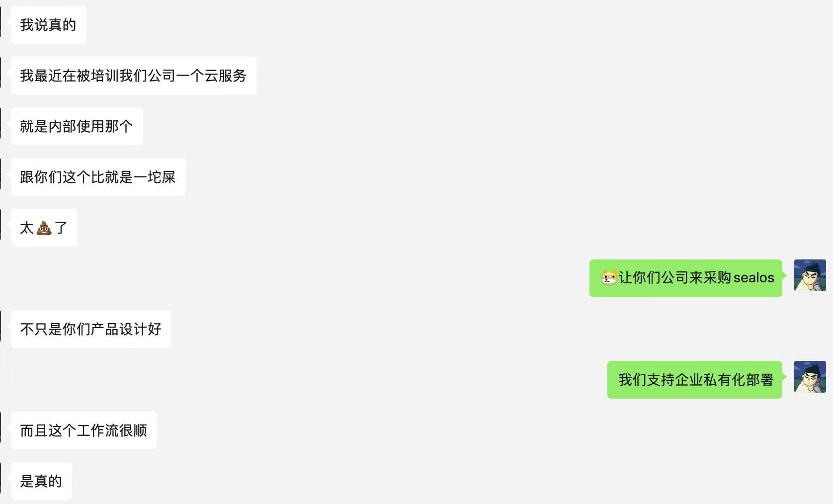Screen dimensions: 833x504
Task: Select the message 不只是你们产品设计好
Action: pyautogui.click(x=90, y=329)
